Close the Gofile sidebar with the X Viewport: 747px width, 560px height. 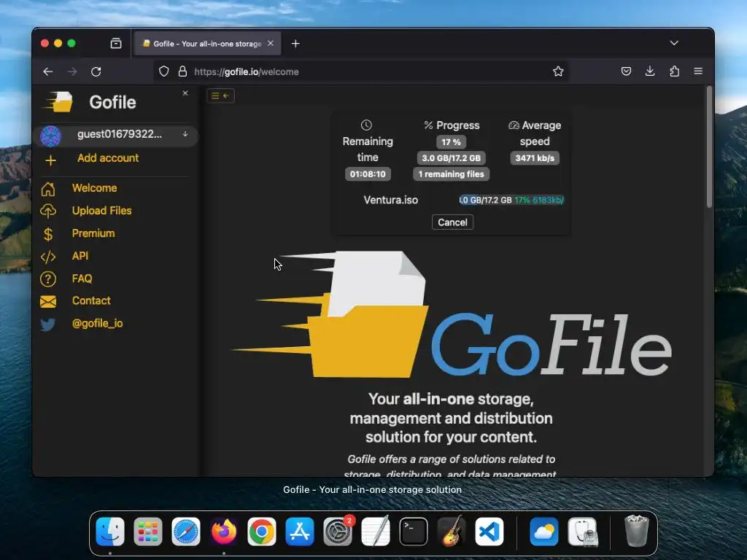[x=185, y=93]
